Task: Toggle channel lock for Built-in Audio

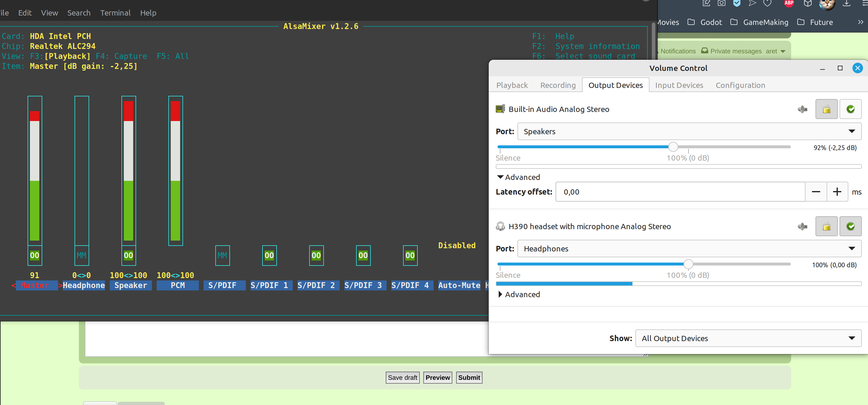Action: pyautogui.click(x=826, y=109)
